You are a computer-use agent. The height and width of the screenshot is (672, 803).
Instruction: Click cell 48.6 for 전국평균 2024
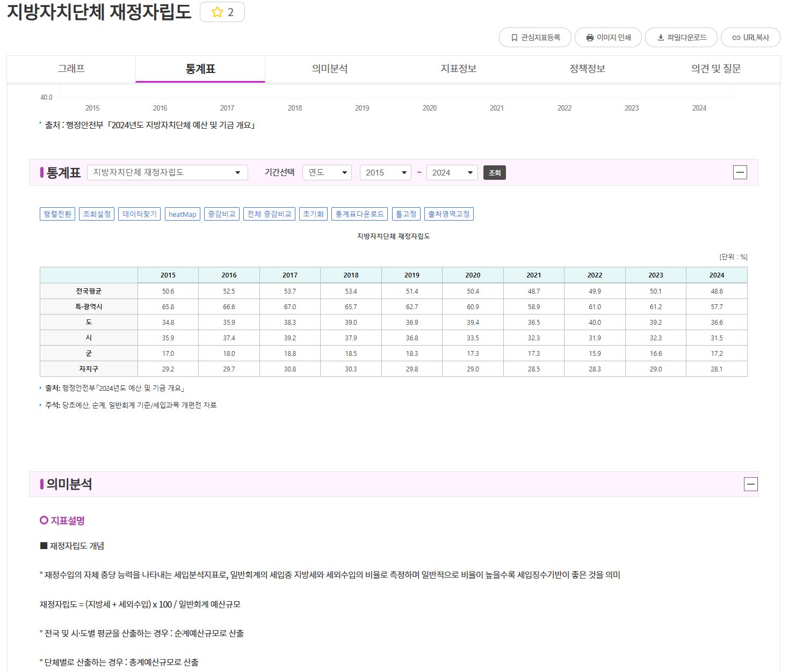coord(717,291)
